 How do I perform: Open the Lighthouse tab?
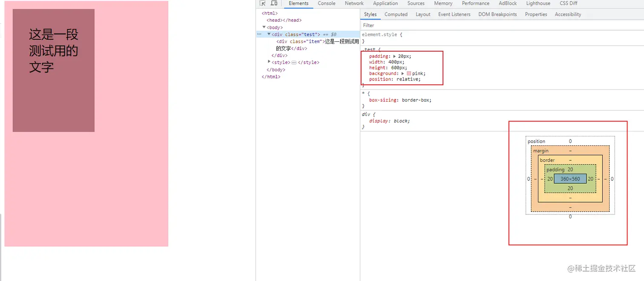538,3
